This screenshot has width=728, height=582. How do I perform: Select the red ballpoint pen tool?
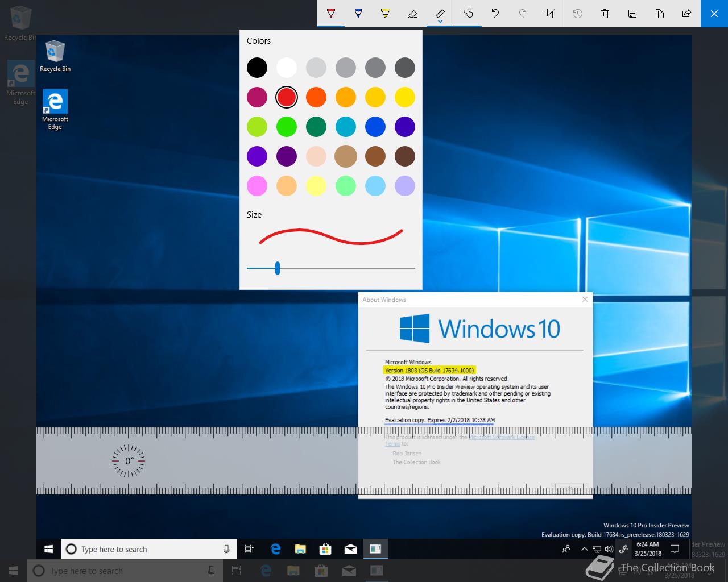coord(331,13)
